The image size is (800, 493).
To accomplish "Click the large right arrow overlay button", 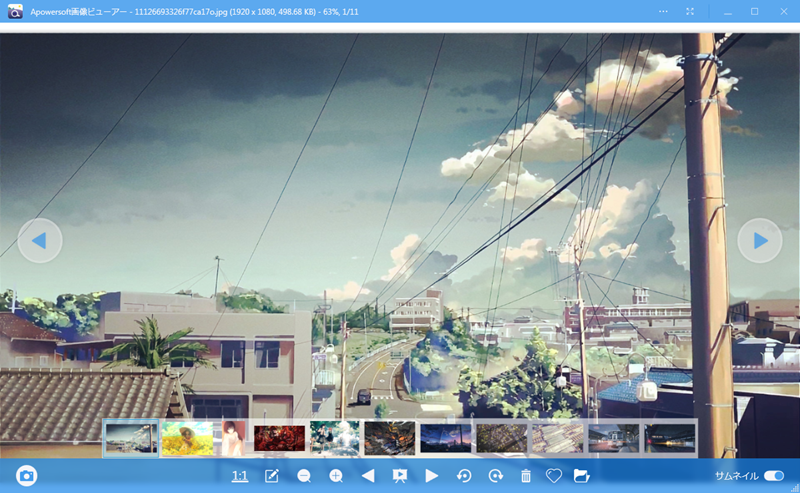I will click(760, 240).
